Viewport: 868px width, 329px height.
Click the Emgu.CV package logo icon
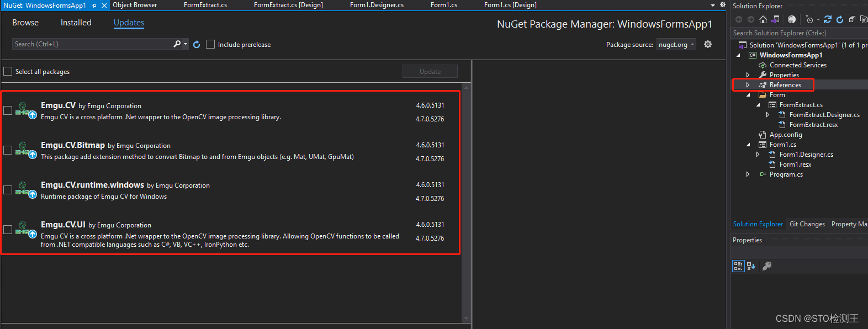tap(25, 110)
